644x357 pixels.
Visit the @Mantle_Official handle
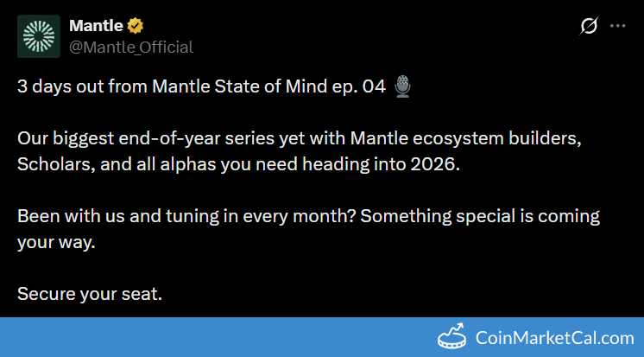[130, 47]
